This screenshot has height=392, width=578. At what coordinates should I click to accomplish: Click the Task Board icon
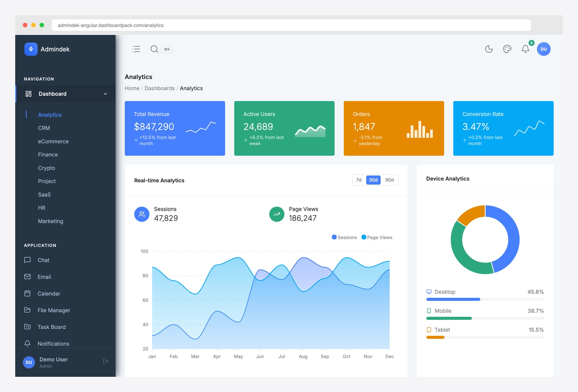27,327
